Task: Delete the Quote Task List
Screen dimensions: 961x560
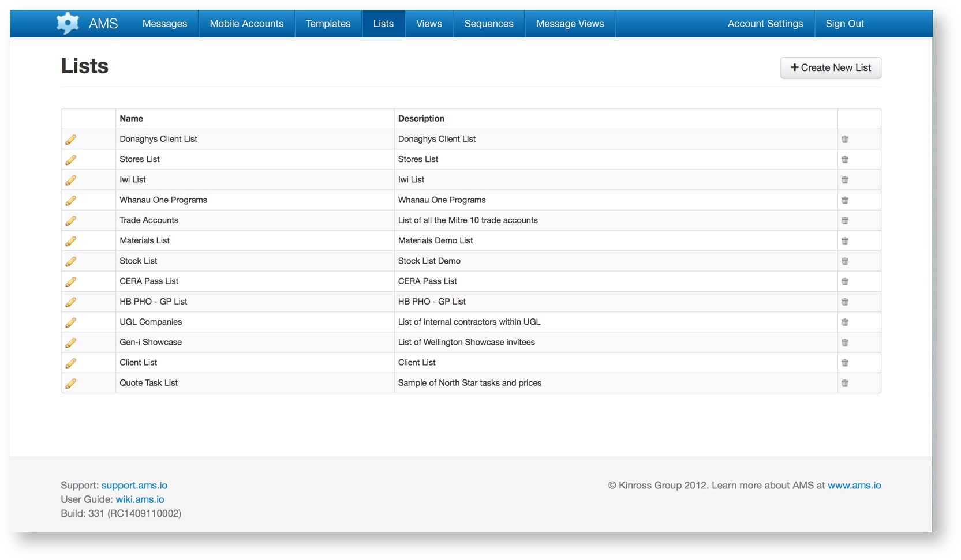Action: pyautogui.click(x=845, y=382)
